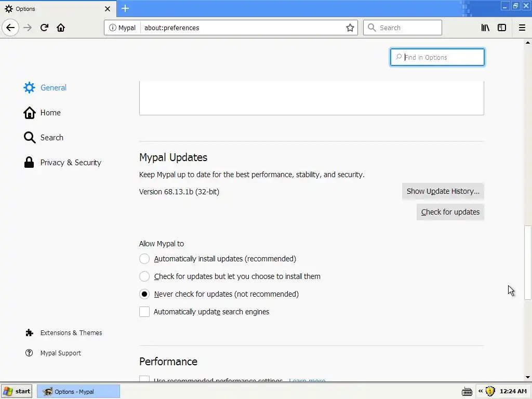Open the Search settings category
This screenshot has height=399, width=532.
tap(44, 137)
